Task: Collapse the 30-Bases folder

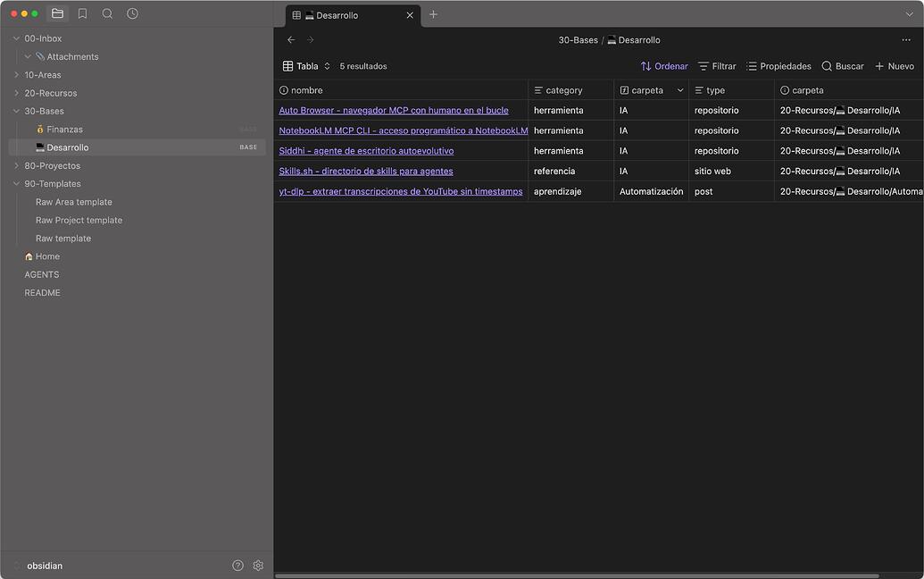Action: (x=44, y=112)
